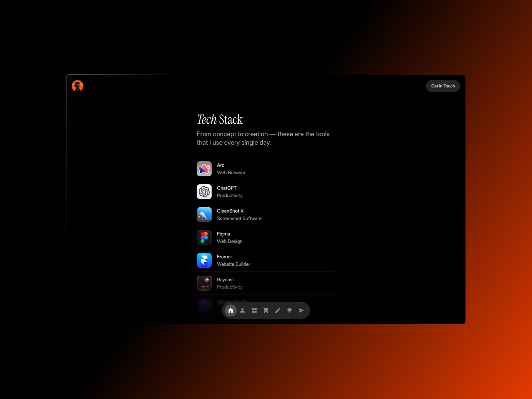Screen dimensions: 532x399
Task: Select the layers stack nav icon
Action: click(289, 311)
